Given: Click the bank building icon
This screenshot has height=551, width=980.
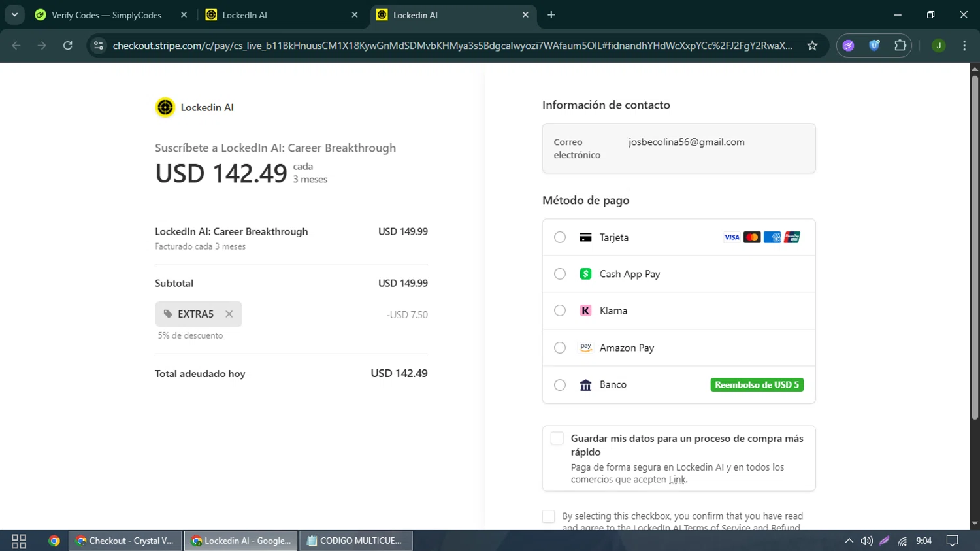Looking at the screenshot, I should point(585,385).
